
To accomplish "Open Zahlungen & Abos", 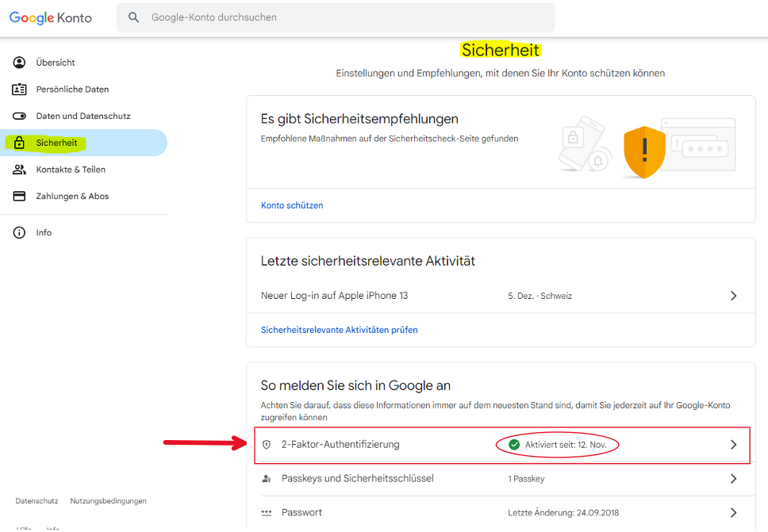I will [72, 197].
